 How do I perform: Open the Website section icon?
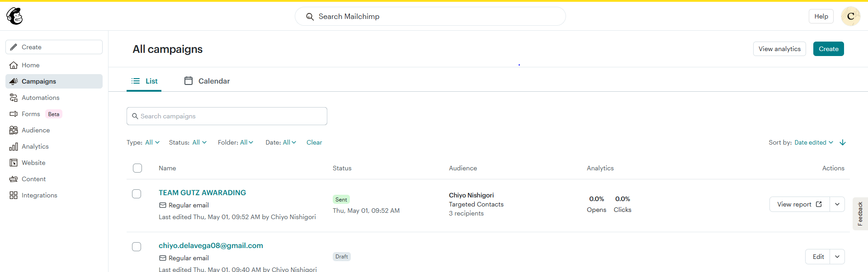coord(14,163)
